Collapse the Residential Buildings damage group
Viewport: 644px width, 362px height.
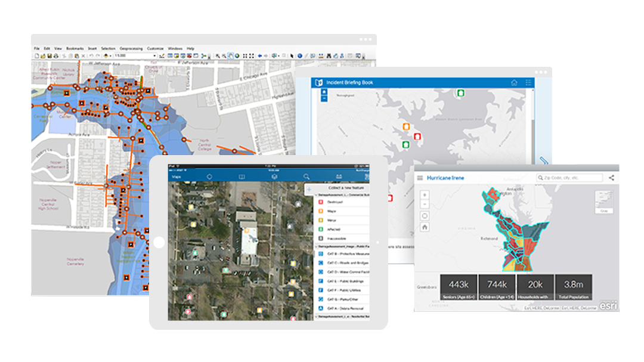click(x=317, y=317)
